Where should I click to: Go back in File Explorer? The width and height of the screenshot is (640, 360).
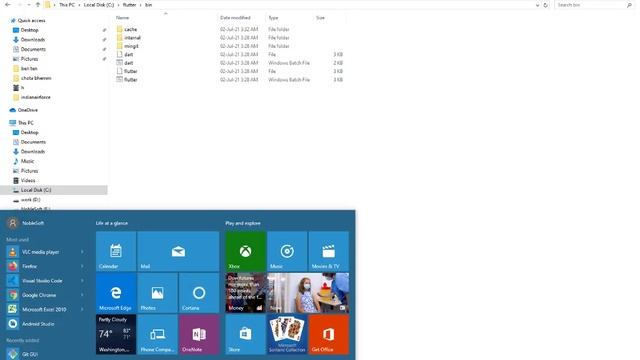coord(8,5)
